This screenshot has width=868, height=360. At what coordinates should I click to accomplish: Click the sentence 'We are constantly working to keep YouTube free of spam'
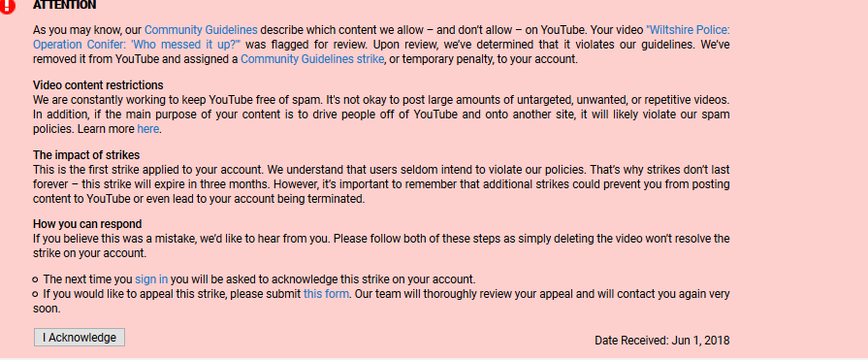tap(177, 100)
